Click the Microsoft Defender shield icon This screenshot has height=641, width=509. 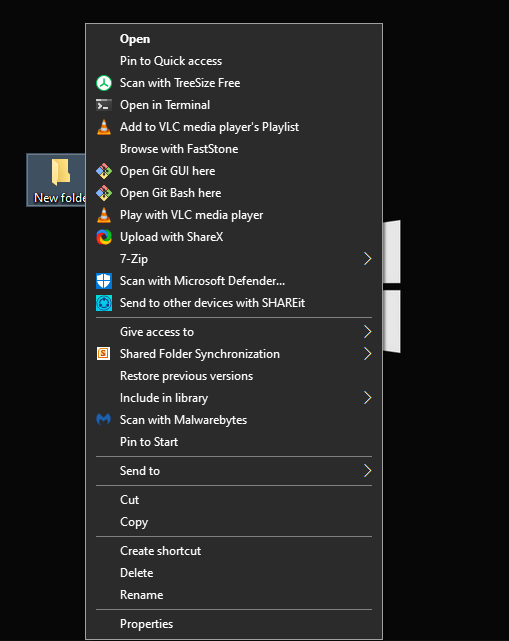pos(104,281)
